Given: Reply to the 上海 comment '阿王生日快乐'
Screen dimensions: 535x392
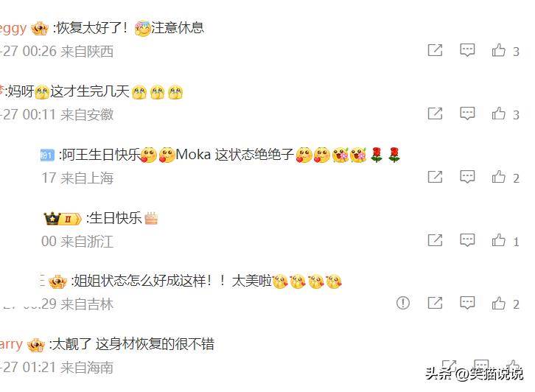Looking at the screenshot, I should pos(467,177).
